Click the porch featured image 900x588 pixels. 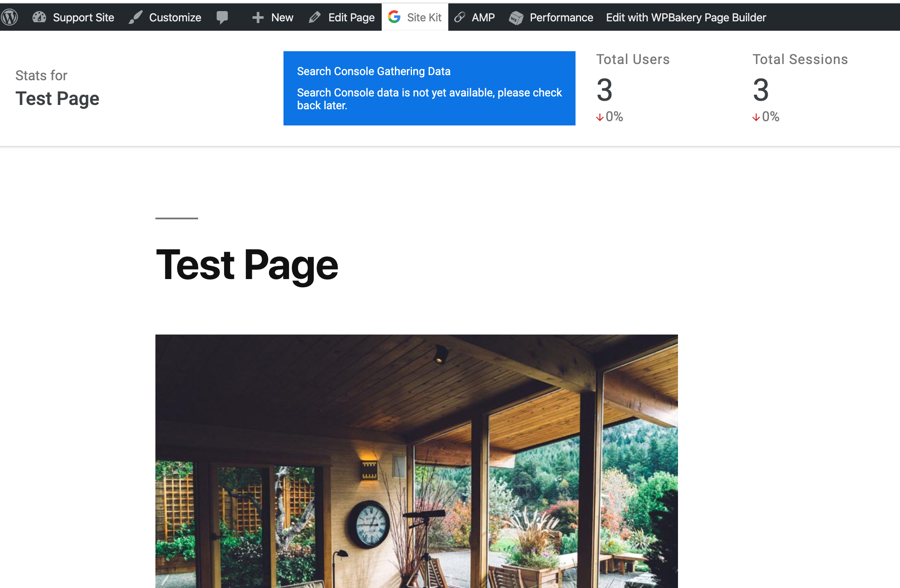(416, 461)
